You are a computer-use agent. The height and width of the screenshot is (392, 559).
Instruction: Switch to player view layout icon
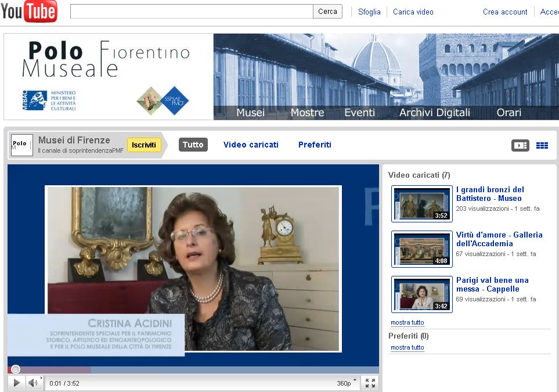[x=520, y=145]
